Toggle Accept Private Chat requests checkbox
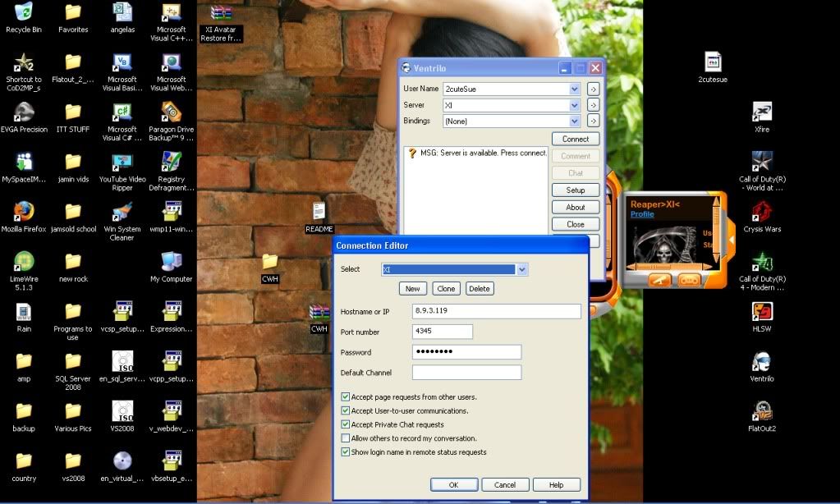This screenshot has width=840, height=504. pos(346,424)
